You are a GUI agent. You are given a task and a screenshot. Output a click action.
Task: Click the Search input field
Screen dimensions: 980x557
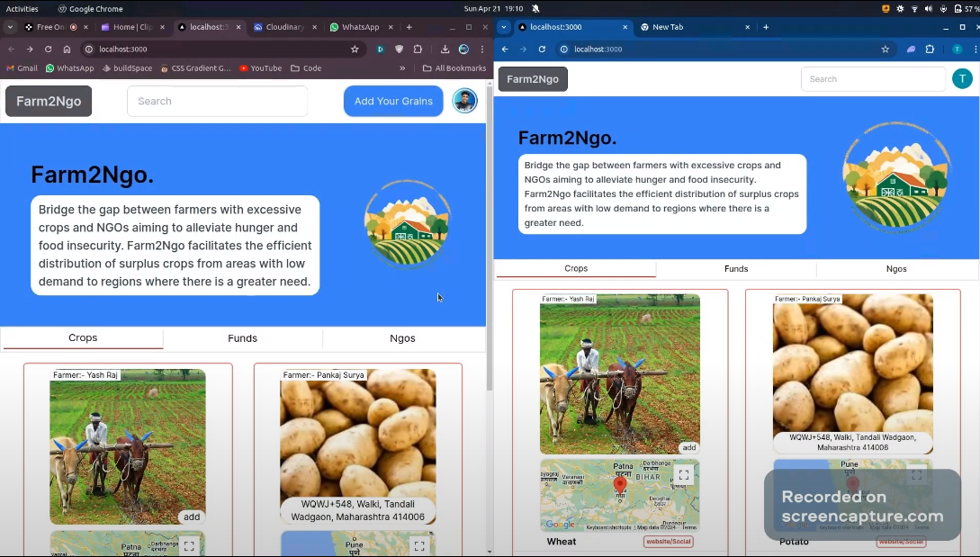217,101
